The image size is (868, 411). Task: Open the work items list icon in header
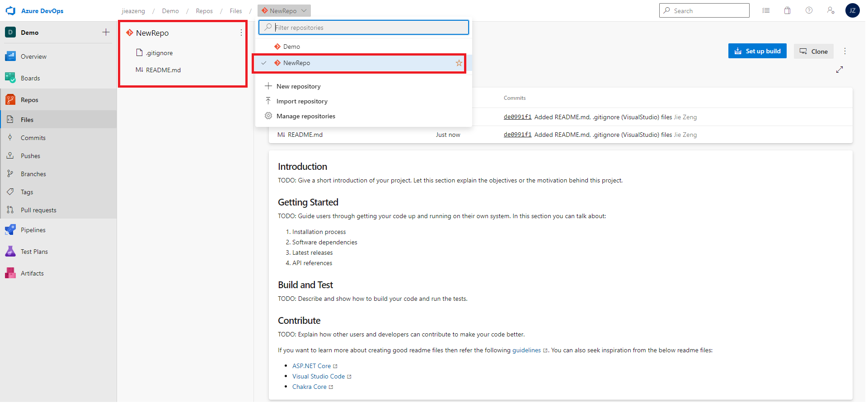pos(766,10)
